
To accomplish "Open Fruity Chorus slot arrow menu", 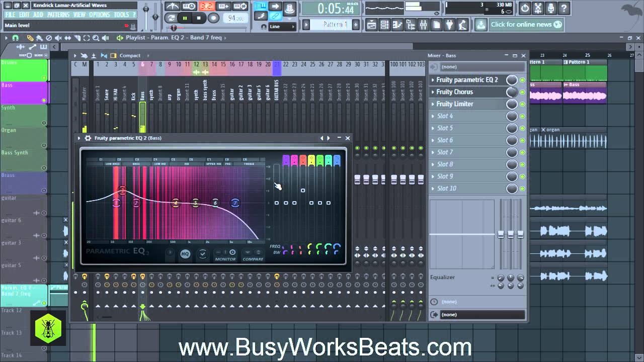I will (433, 92).
